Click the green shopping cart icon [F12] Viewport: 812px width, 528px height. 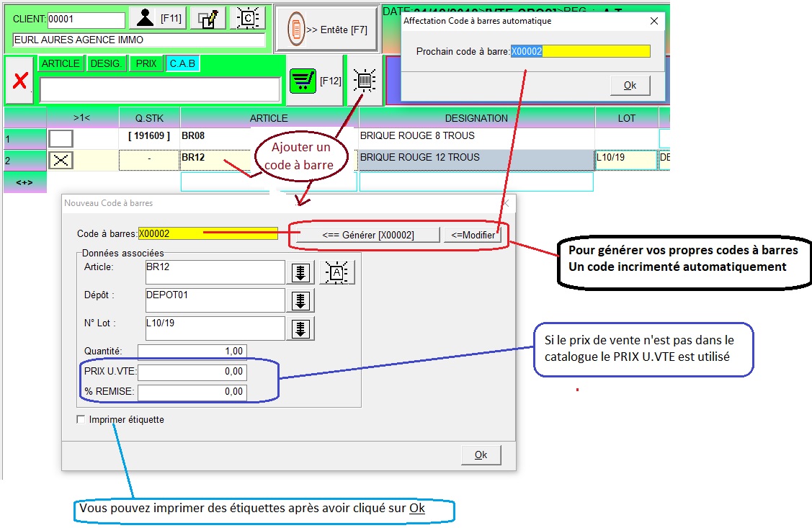coord(303,81)
